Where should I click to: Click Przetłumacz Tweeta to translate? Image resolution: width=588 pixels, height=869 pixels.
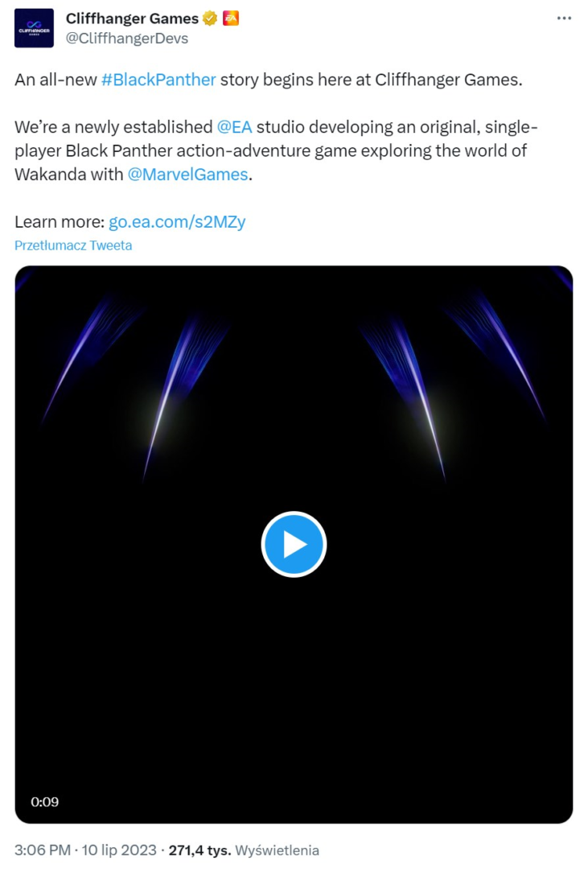coord(73,245)
